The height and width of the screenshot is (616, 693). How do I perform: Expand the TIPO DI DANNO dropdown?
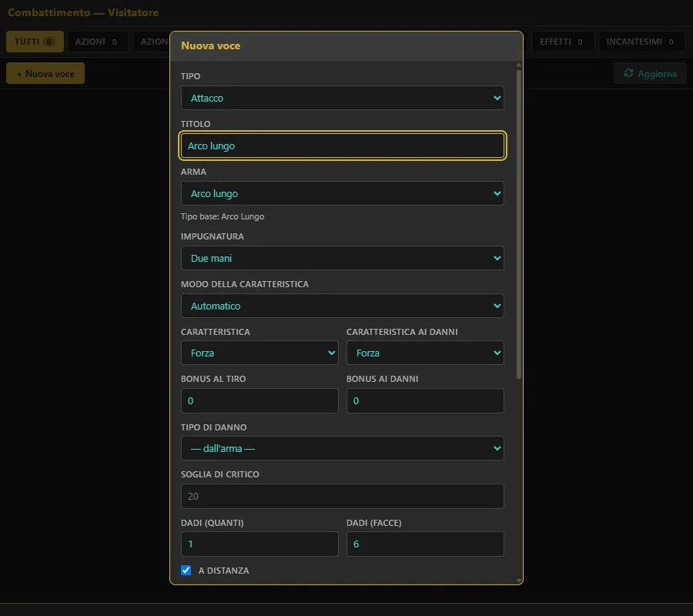[342, 448]
